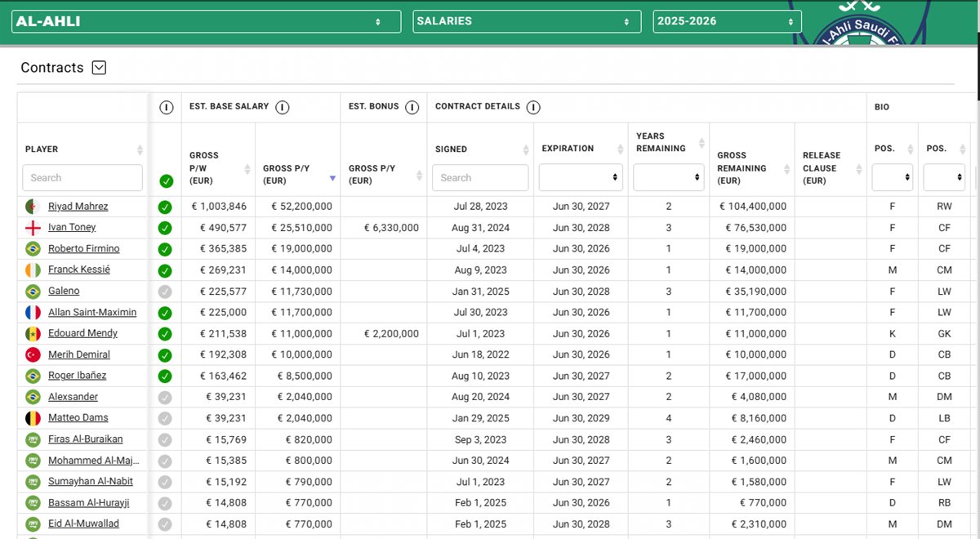
Task: Open Franck Kessié player link
Action: (78, 270)
